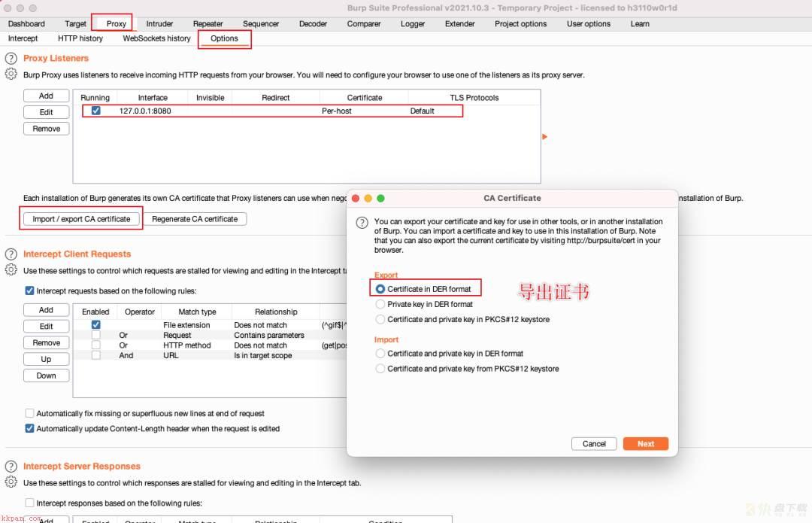The height and width of the screenshot is (523, 812).
Task: Open the Decoder tab
Action: click(x=313, y=24)
